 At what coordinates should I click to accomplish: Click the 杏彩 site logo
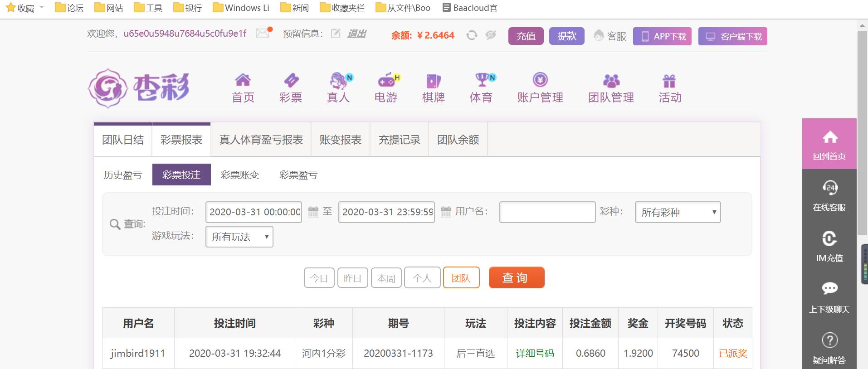click(139, 88)
